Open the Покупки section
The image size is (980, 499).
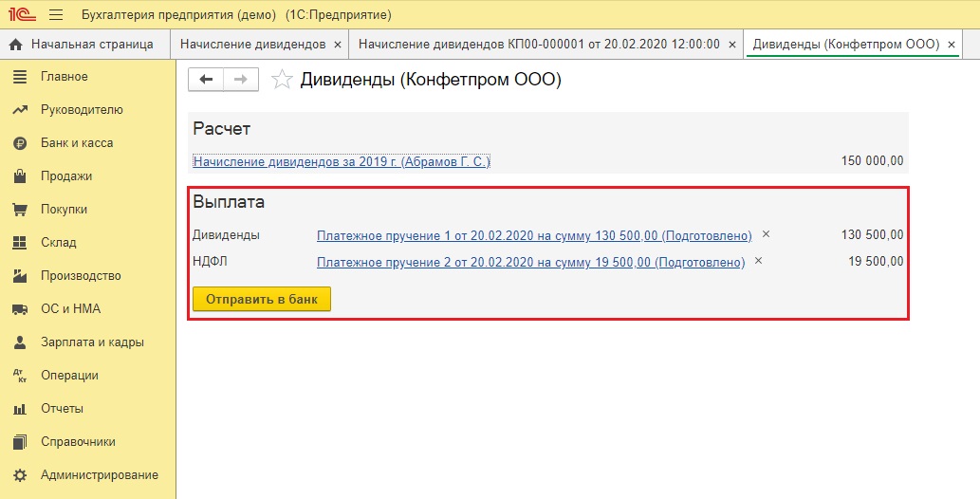pyautogui.click(x=64, y=210)
